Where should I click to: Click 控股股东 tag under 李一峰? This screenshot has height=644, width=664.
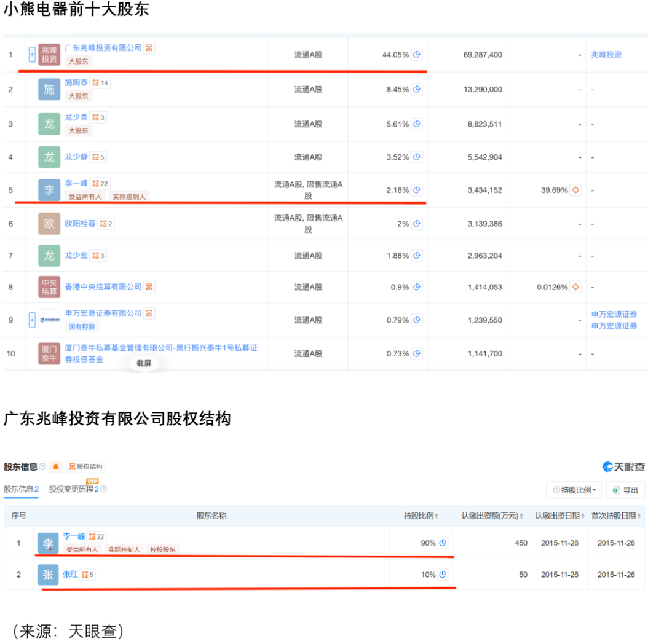pos(163,549)
